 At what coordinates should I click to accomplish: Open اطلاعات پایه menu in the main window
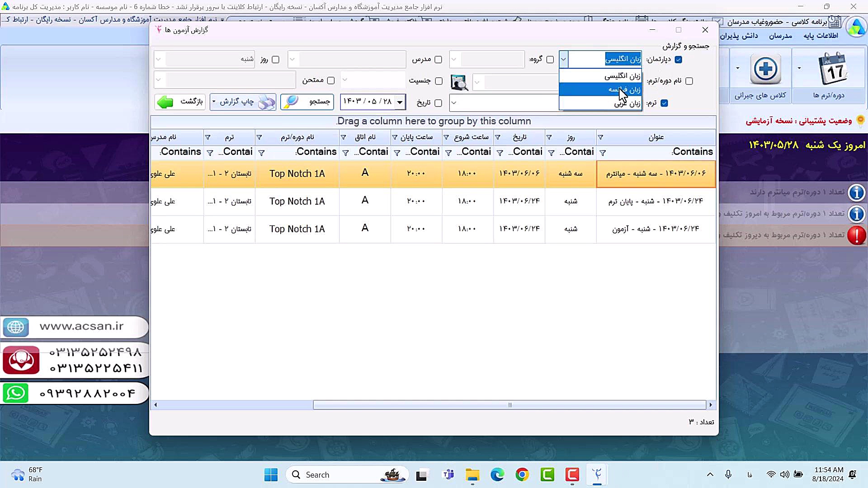point(821,36)
